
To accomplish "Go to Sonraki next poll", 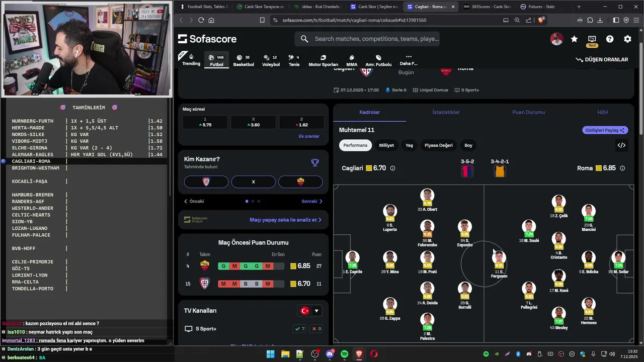I will [x=312, y=201].
